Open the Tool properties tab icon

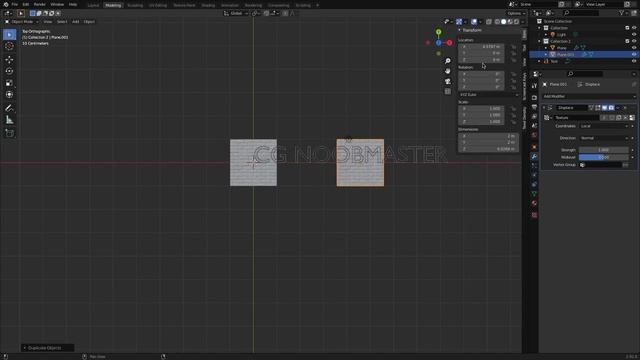pyautogui.click(x=534, y=86)
